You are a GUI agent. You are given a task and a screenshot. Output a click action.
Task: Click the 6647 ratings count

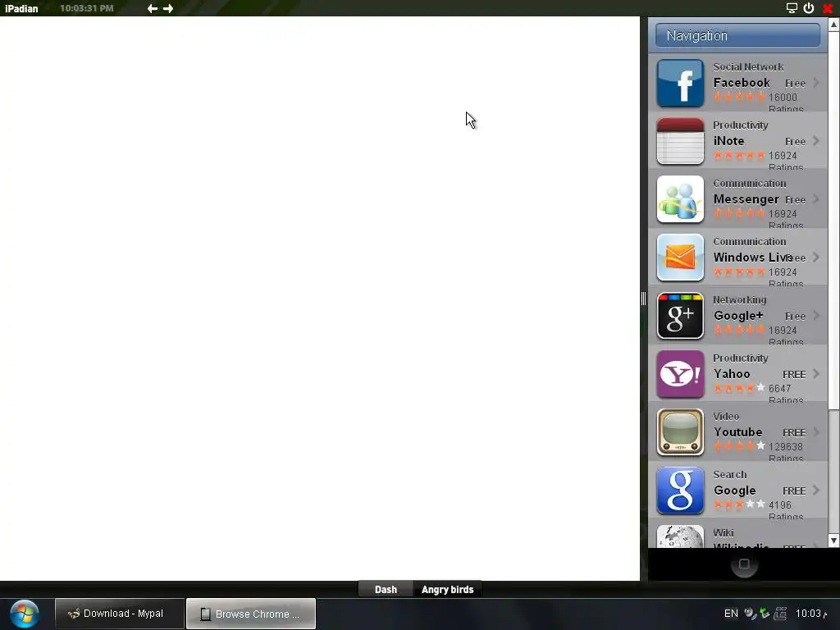click(779, 388)
